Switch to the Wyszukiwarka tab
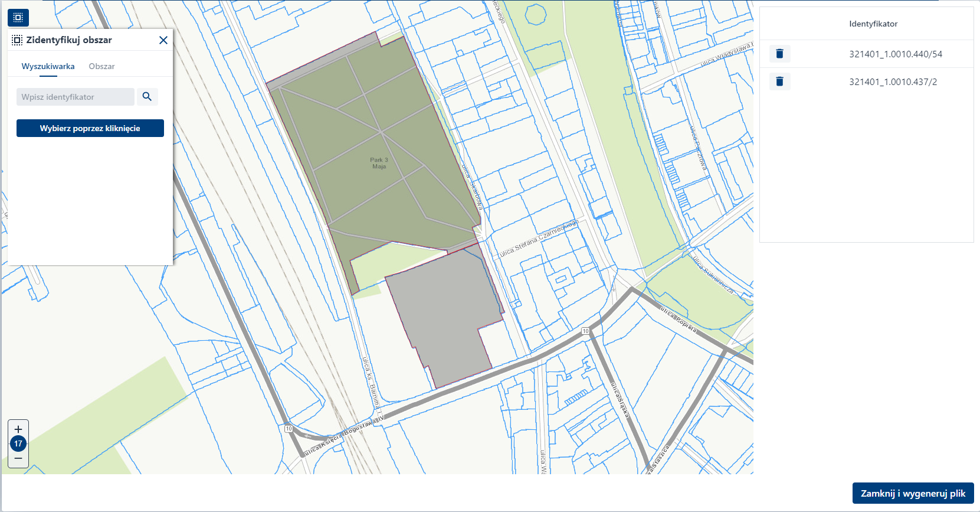980x512 pixels. click(48, 66)
